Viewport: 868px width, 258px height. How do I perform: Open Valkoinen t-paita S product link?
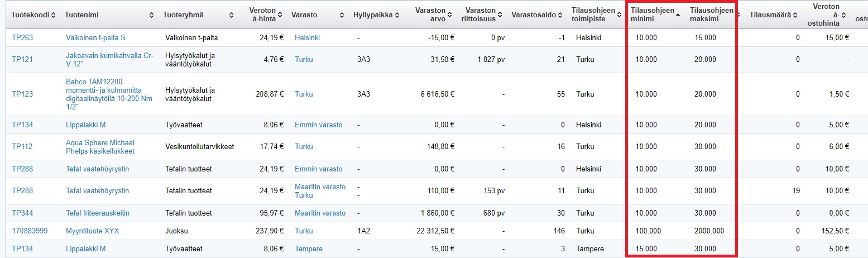pos(95,38)
